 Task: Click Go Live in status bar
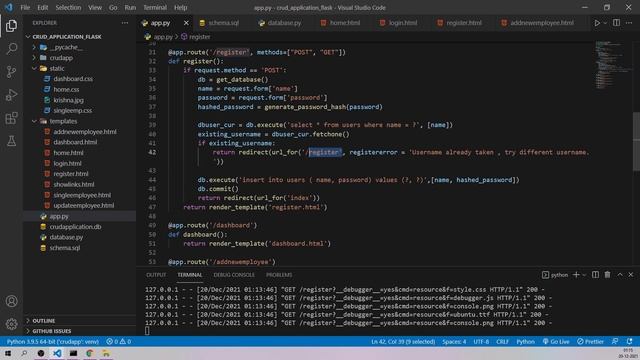[x=556, y=341]
